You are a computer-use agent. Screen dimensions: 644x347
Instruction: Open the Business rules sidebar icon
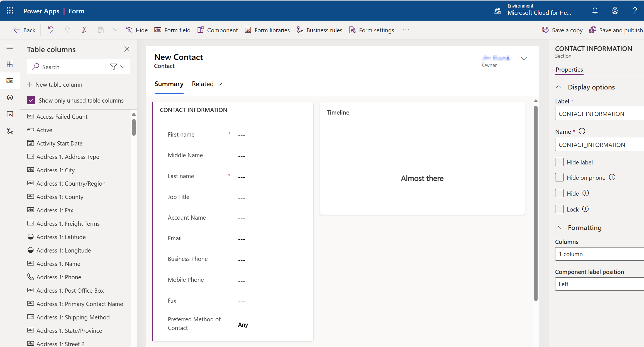(10, 131)
